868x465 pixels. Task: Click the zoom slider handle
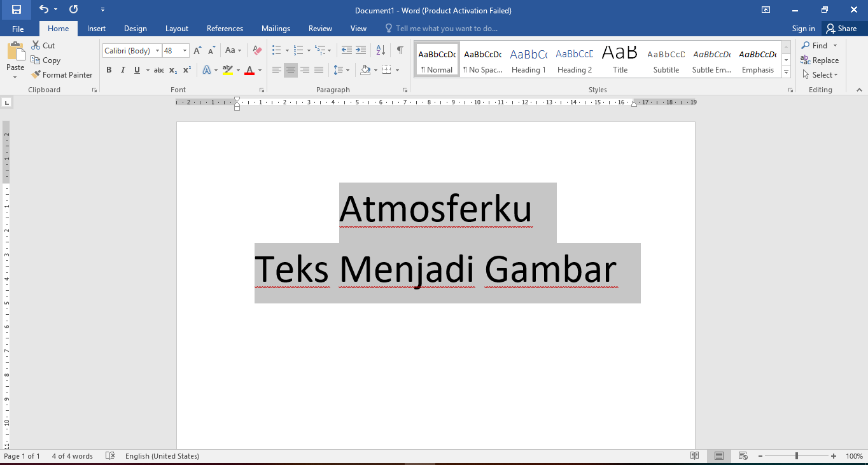[796, 456]
